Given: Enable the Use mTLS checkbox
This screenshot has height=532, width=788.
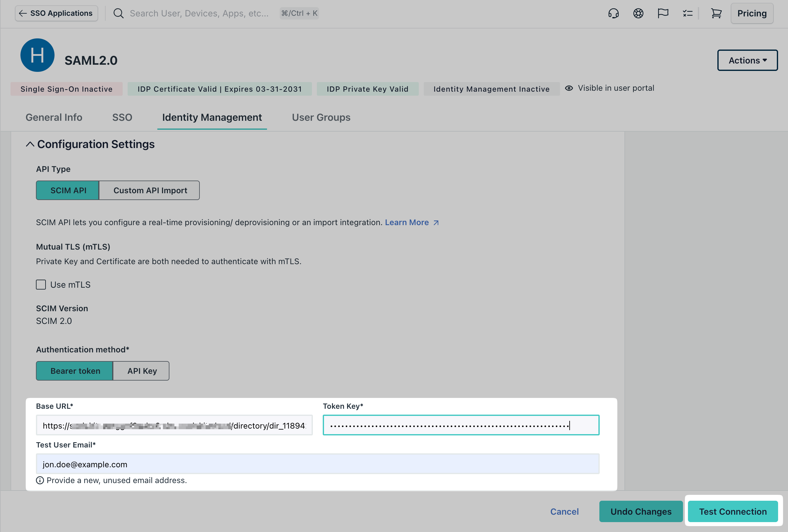Looking at the screenshot, I should coord(40,285).
